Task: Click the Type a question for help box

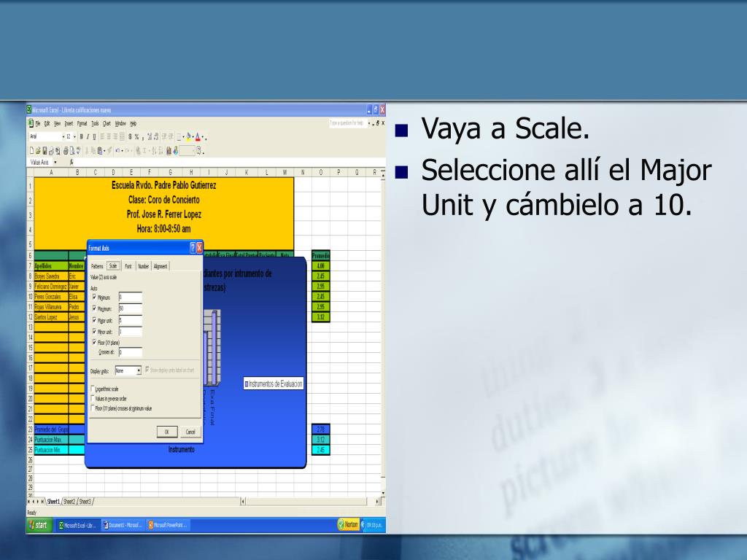Action: tap(347, 122)
